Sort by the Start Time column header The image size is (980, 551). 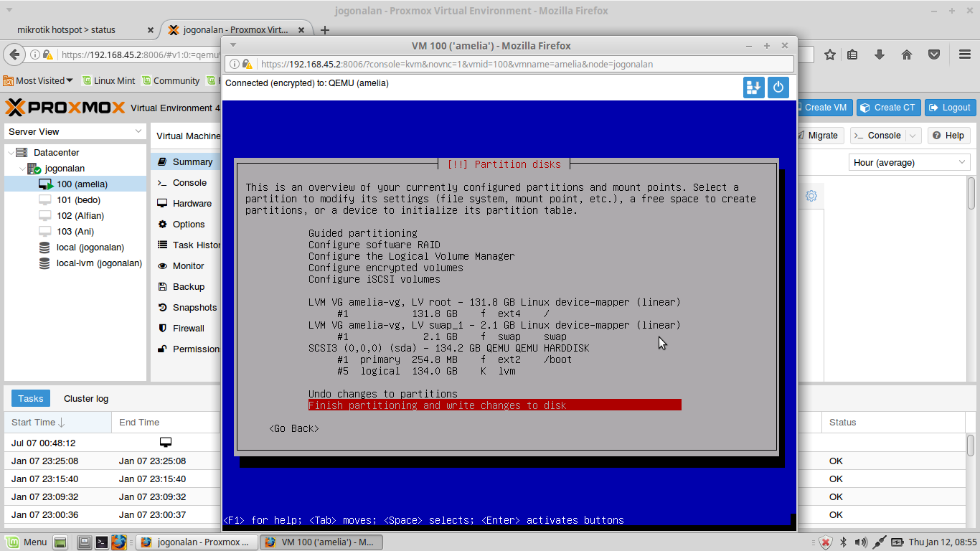(x=57, y=423)
